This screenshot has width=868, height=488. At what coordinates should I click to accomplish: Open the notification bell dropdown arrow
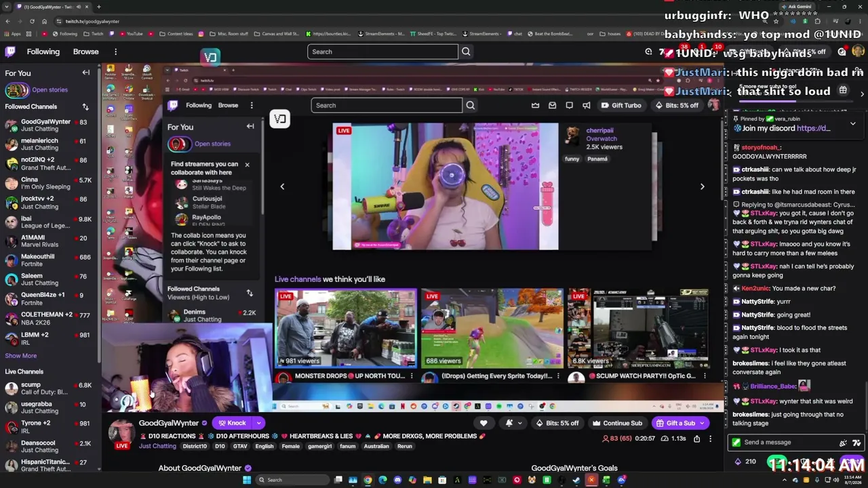point(519,423)
